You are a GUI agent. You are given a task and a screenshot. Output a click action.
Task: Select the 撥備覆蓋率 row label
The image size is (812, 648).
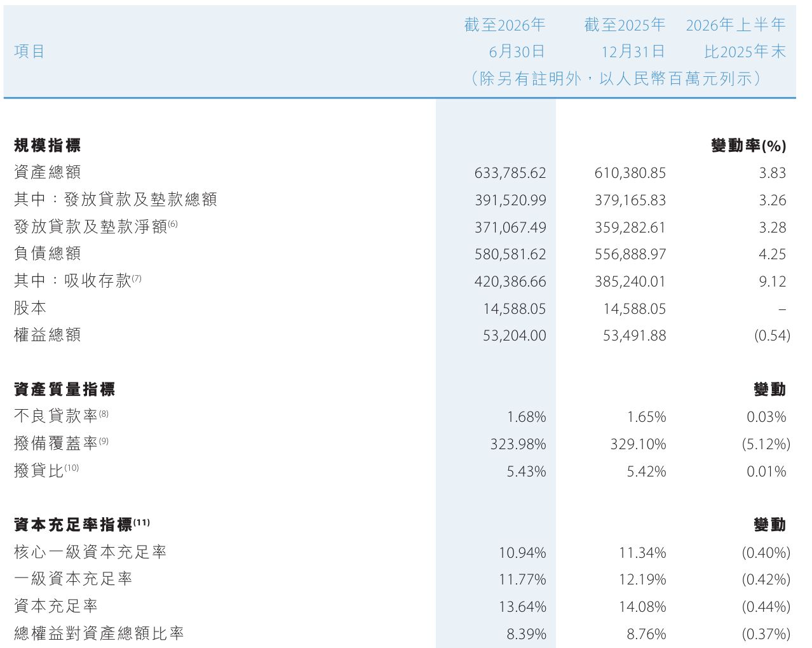[x=61, y=443]
